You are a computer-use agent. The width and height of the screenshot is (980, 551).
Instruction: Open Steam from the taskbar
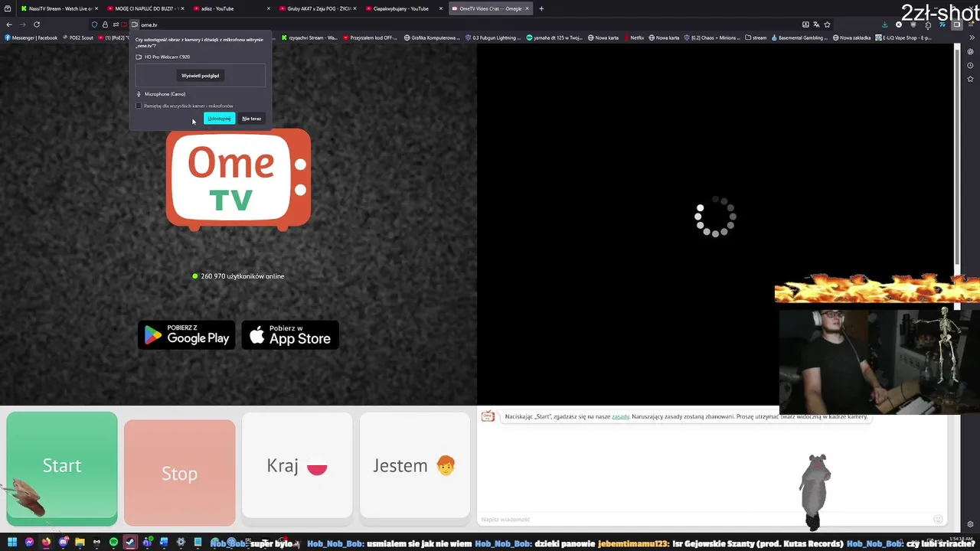tap(130, 542)
